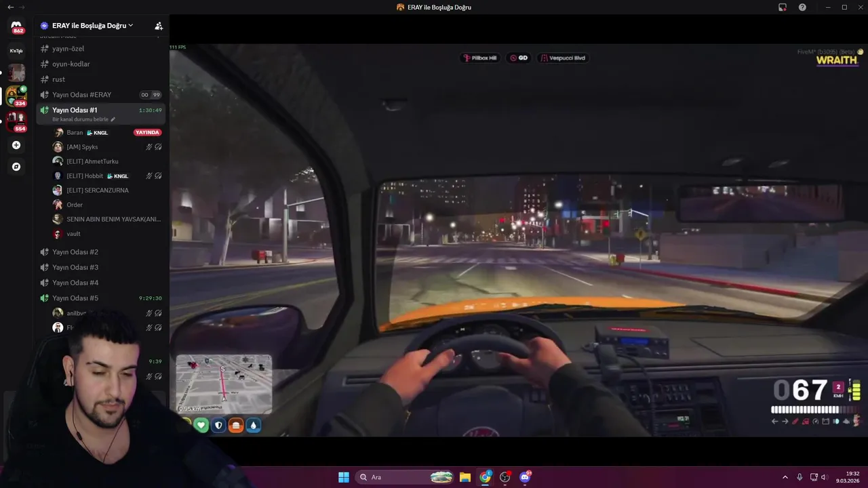Click the microphone tray icon

(800, 477)
